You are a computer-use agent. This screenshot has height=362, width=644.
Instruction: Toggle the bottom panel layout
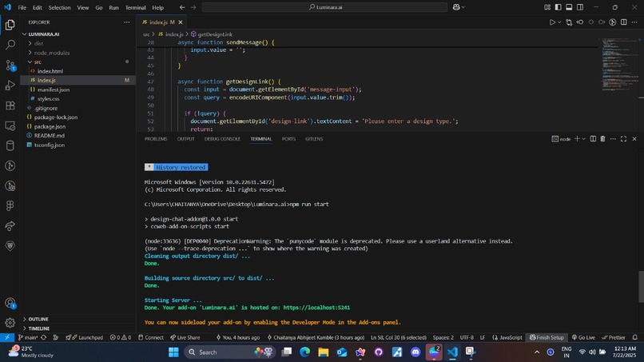pos(569,7)
